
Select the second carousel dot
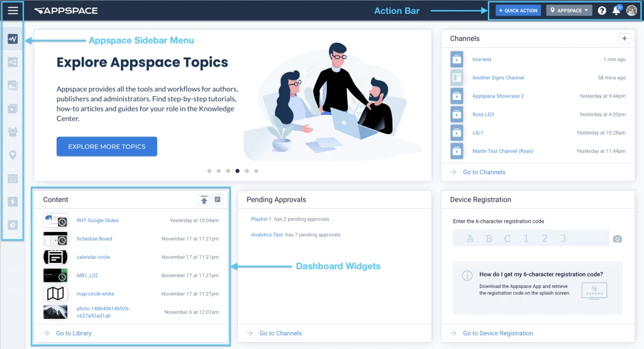click(218, 171)
